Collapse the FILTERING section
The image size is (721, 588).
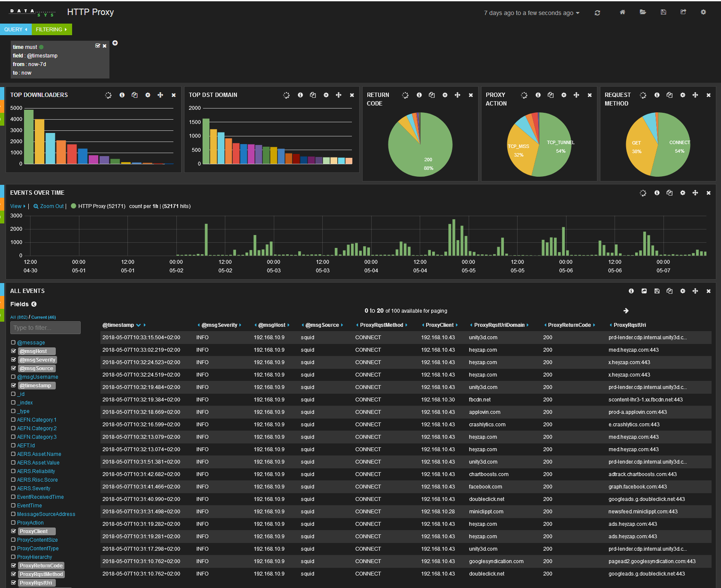tap(51, 29)
